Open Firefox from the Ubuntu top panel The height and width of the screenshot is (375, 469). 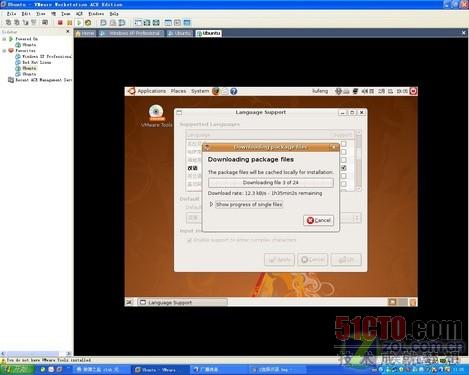(x=216, y=91)
